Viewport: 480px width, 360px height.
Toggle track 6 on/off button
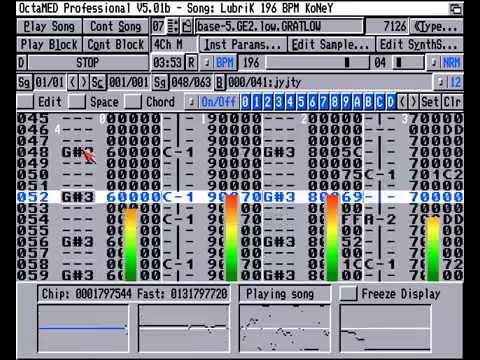tap(313, 102)
